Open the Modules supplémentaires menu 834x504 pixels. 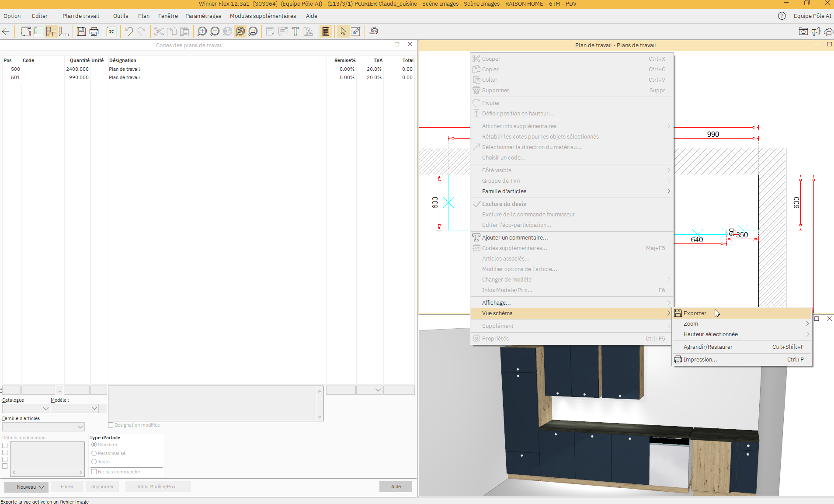point(263,16)
